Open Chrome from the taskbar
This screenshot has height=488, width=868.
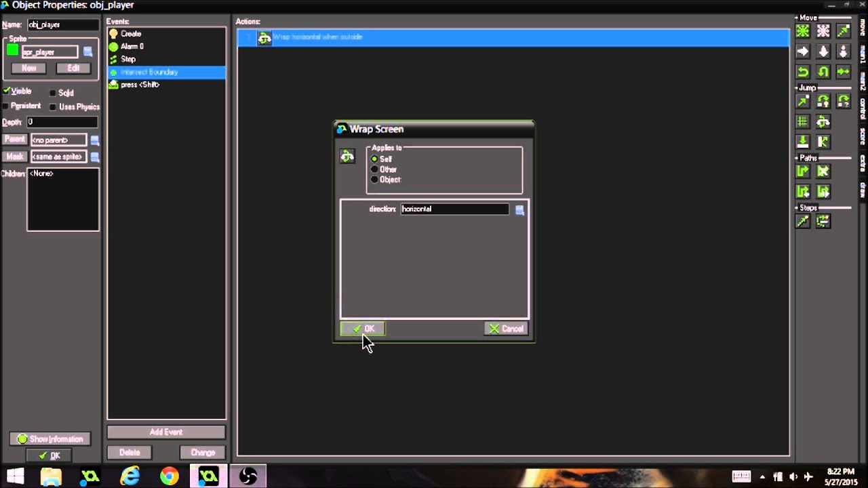[169, 476]
